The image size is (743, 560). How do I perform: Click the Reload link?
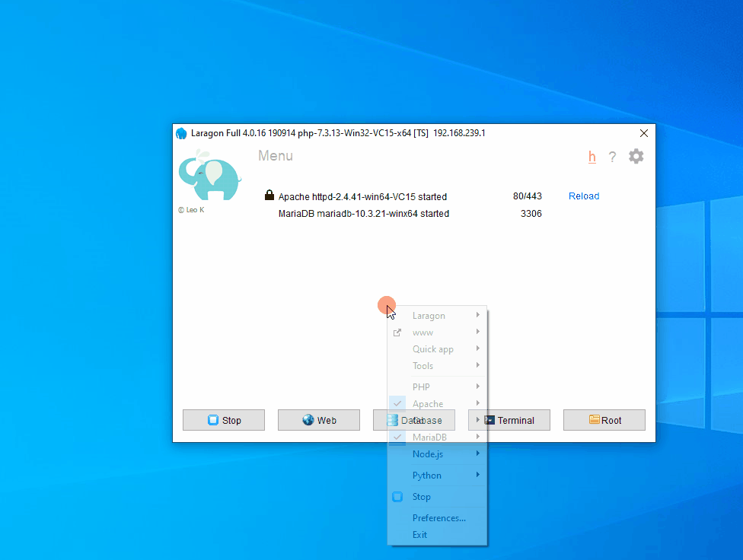pos(584,196)
